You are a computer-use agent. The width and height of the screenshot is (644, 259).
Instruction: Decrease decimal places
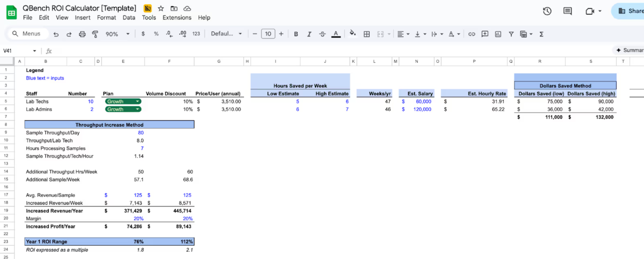coord(169,34)
